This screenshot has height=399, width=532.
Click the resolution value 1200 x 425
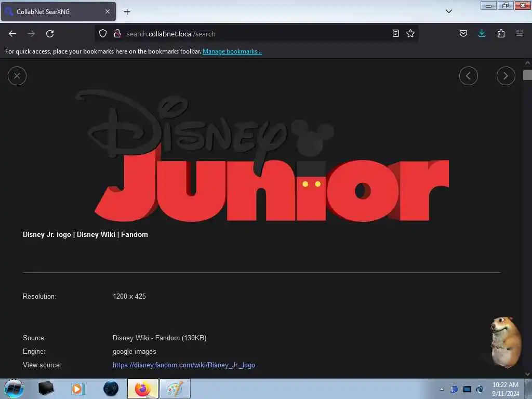coord(129,296)
